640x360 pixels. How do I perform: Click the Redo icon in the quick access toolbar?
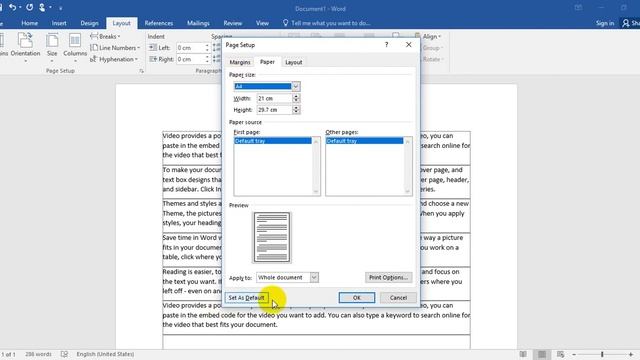[29, 7]
